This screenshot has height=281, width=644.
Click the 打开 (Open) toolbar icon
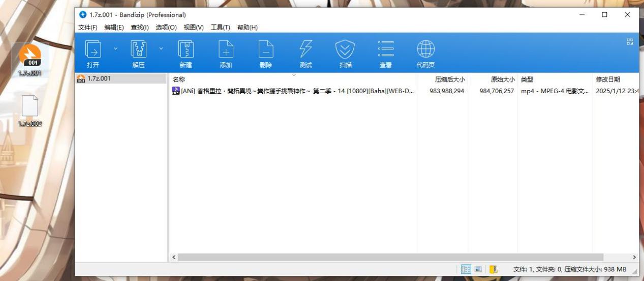(93, 49)
